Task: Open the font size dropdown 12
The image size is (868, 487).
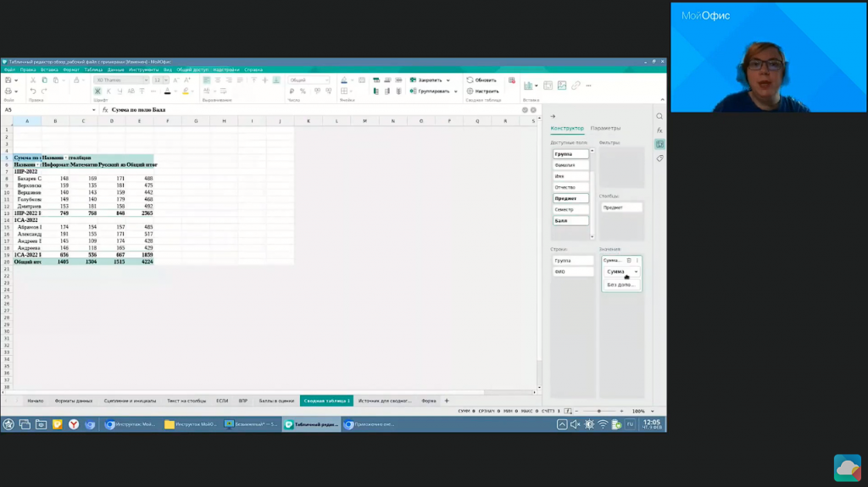Action: (x=160, y=80)
